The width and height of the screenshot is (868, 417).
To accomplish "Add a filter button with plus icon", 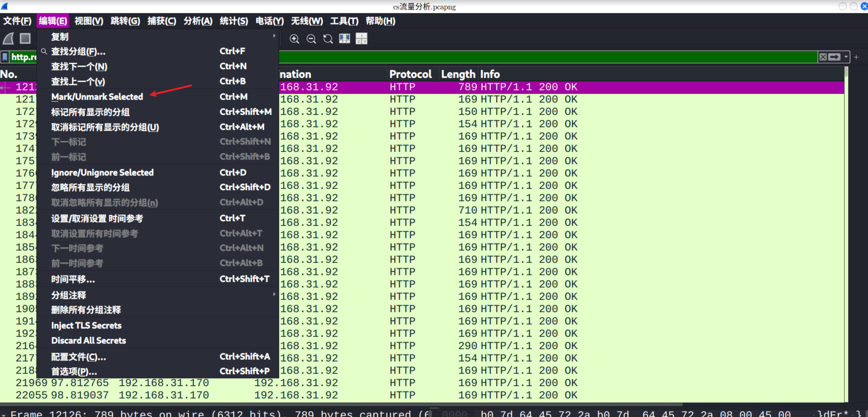I will tap(856, 57).
